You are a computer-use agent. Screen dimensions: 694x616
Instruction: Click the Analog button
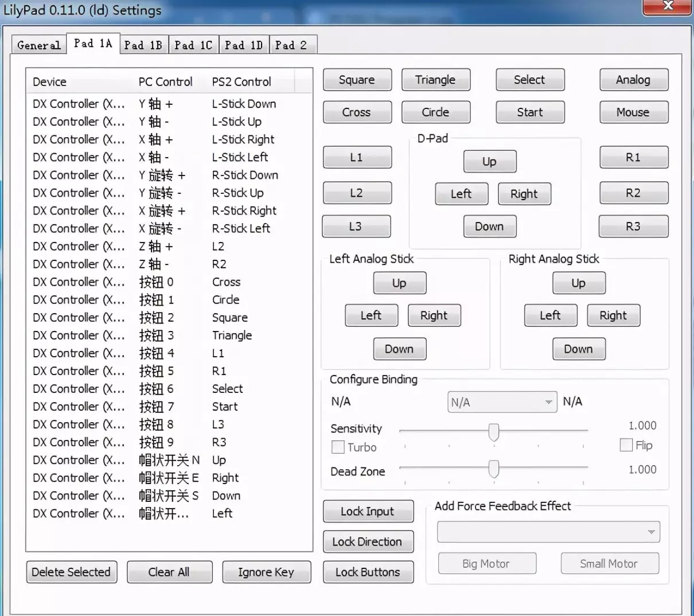[x=634, y=80]
